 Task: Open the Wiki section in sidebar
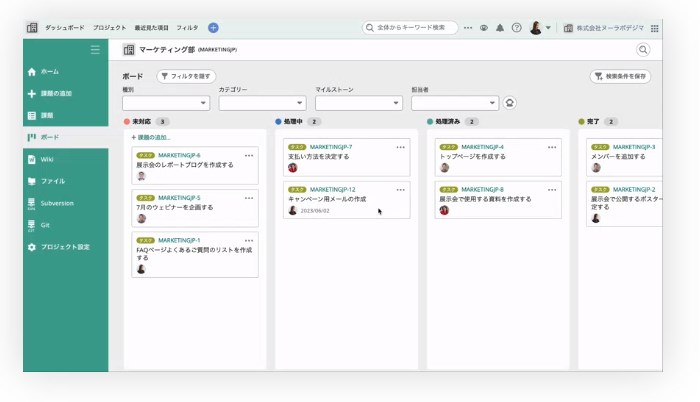47,159
